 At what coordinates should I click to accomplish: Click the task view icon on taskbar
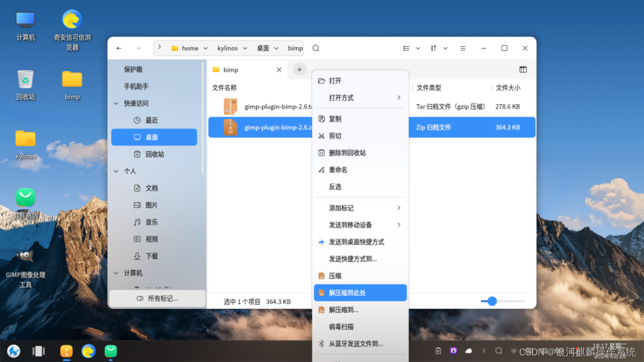click(39, 351)
